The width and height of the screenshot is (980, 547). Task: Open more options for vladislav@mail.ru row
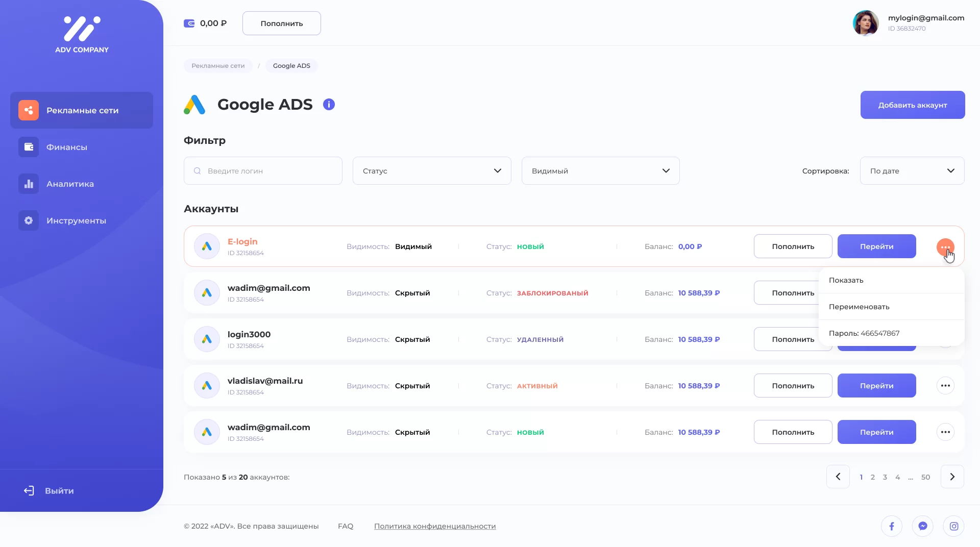tap(945, 386)
